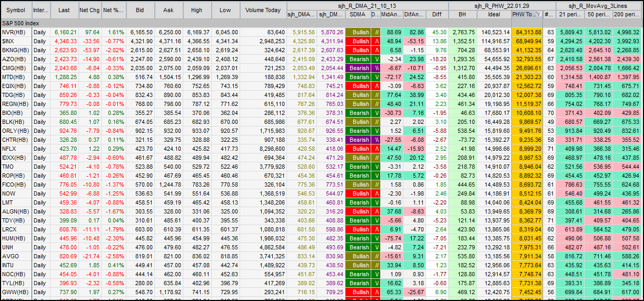Screen dimensions: 644x301
Task: Click the MidAn value -75.74
Action: click(x=393, y=238)
